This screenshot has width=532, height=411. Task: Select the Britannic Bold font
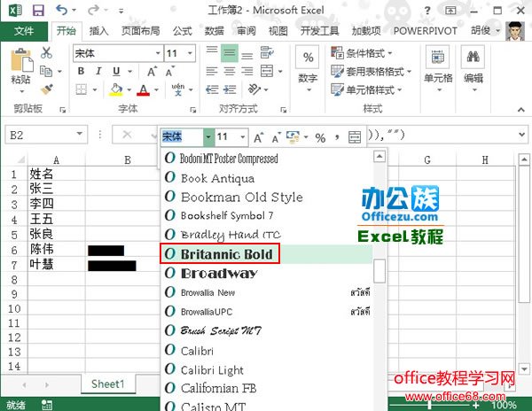(x=266, y=254)
